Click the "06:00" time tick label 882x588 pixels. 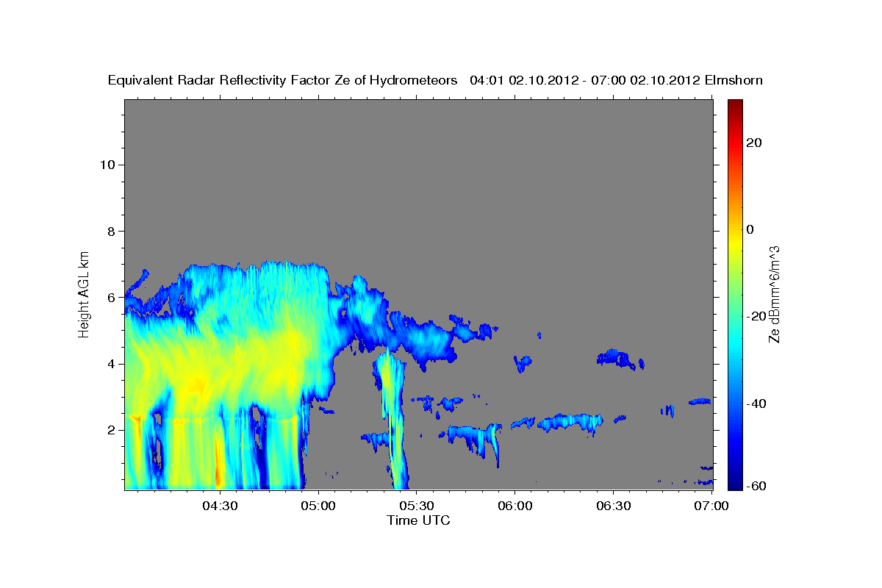[514, 506]
